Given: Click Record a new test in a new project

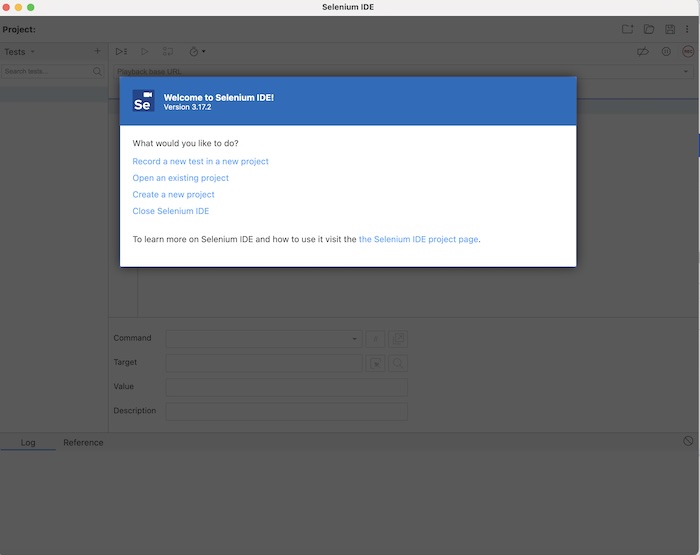Looking at the screenshot, I should [200, 161].
